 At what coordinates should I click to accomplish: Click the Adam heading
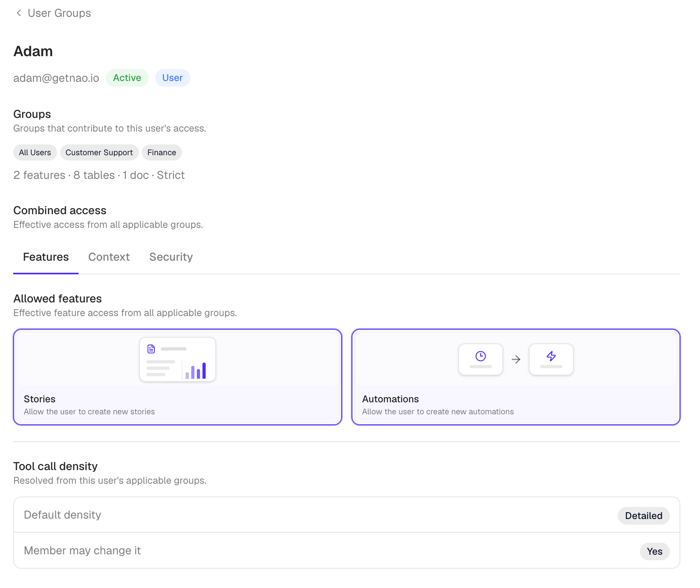click(x=33, y=51)
